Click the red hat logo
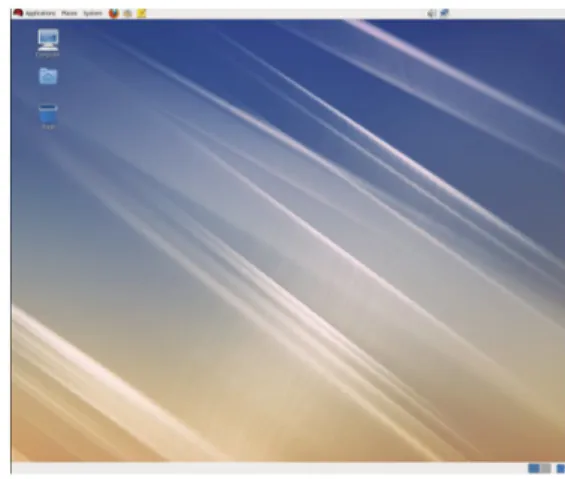Viewport: 565px width, 479px height. [x=18, y=13]
